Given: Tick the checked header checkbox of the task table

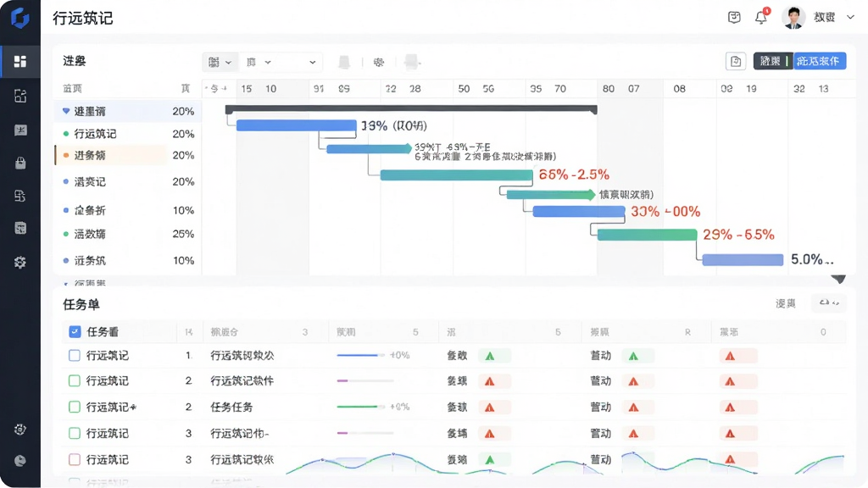Looking at the screenshot, I should point(75,331).
